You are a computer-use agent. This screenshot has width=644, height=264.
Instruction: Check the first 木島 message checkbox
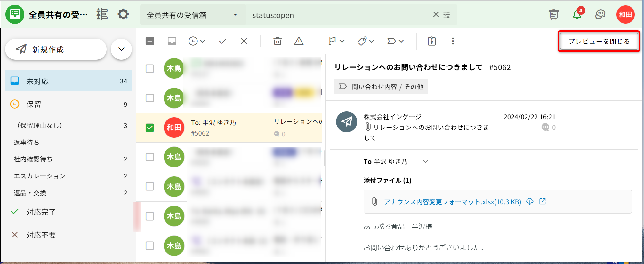click(150, 68)
